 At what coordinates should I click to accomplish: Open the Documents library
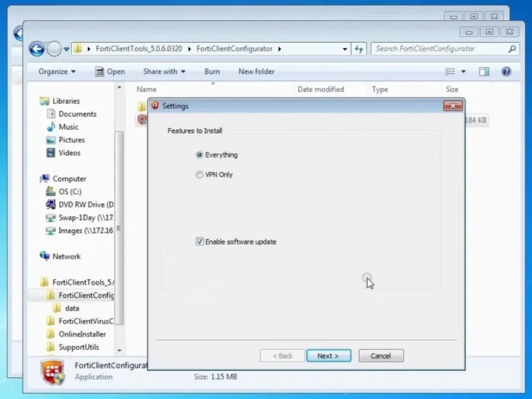click(x=77, y=114)
